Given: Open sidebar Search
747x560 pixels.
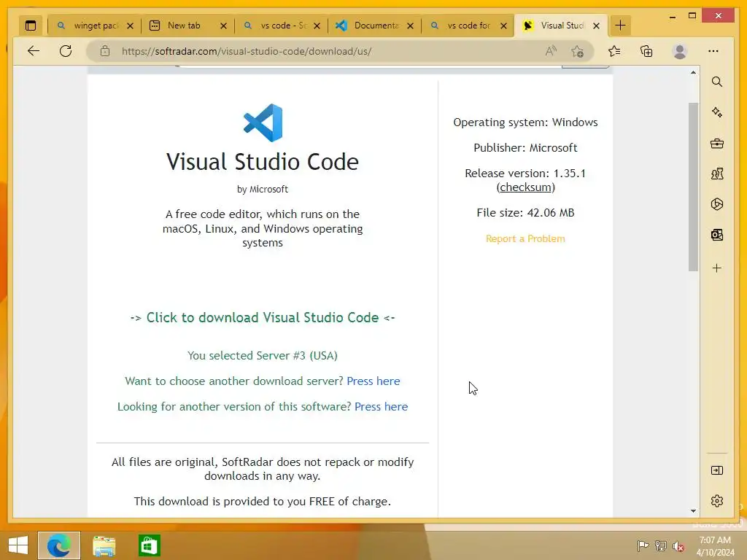Looking at the screenshot, I should tap(717, 82).
